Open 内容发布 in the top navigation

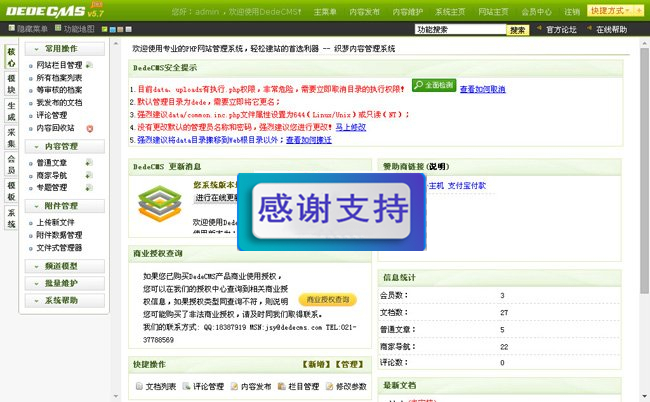pyautogui.click(x=364, y=12)
